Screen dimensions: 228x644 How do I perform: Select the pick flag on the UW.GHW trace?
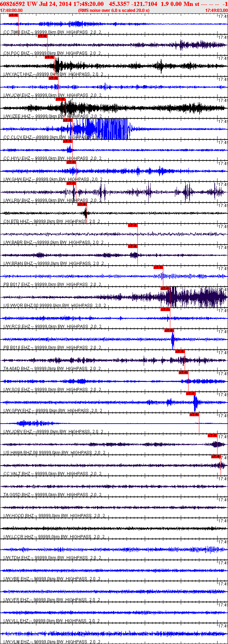(71, 162)
